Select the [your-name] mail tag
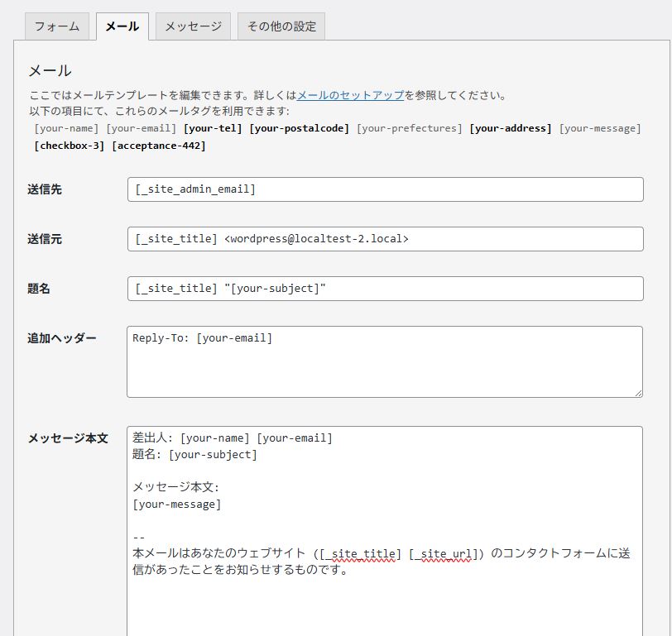 pyautogui.click(x=67, y=128)
